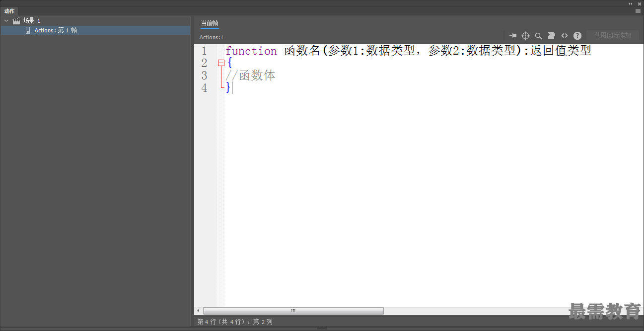Click the //函数体 comment line
The width and height of the screenshot is (644, 331).
tap(250, 76)
